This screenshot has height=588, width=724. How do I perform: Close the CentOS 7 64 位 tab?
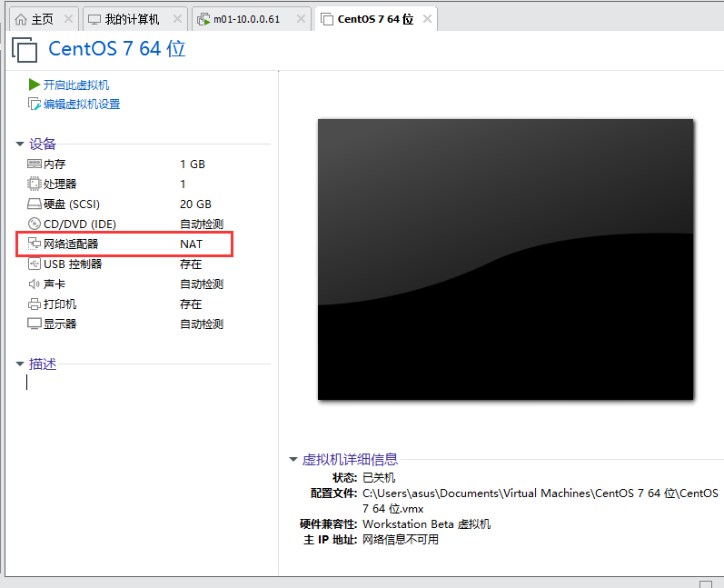point(428,19)
